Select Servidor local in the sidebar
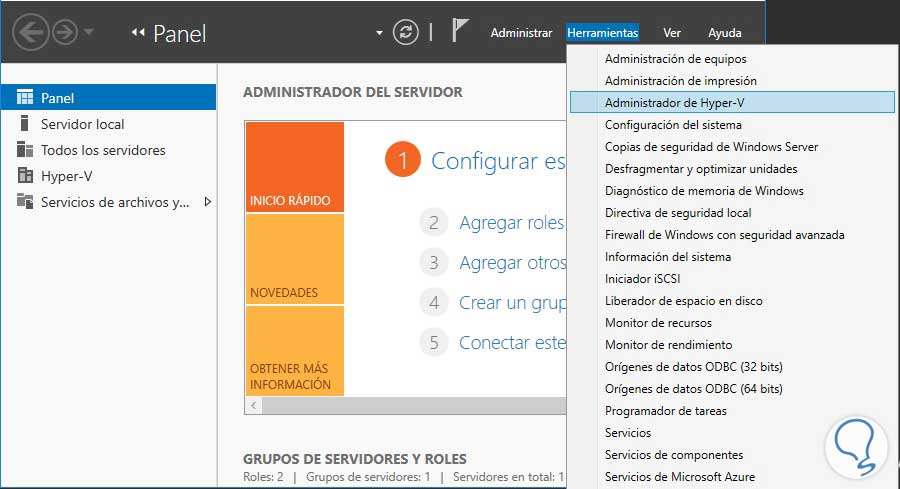 click(108, 124)
